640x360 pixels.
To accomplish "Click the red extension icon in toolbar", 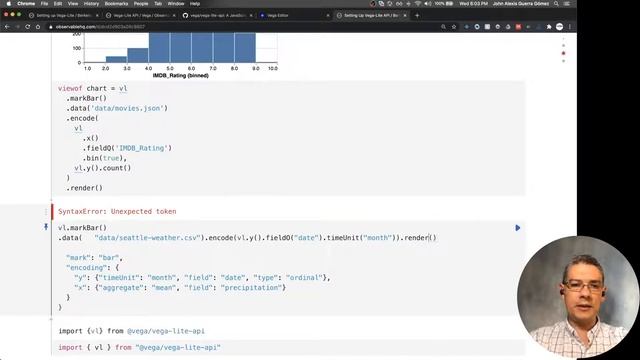I will tap(518, 27).
